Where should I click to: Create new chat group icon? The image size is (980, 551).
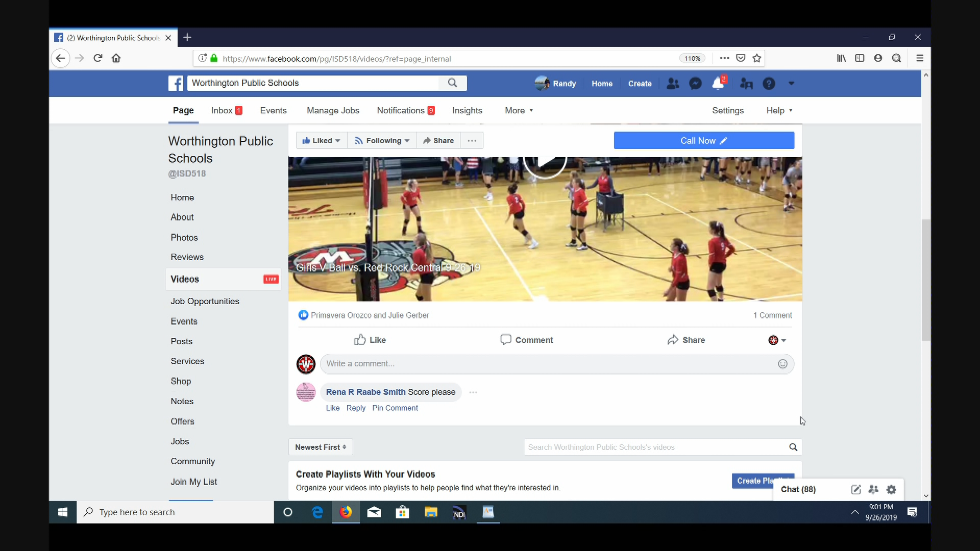(x=873, y=489)
